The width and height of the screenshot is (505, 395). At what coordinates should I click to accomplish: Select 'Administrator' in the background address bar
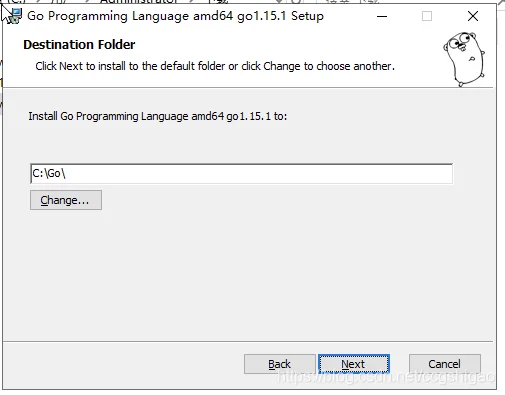point(138,1)
